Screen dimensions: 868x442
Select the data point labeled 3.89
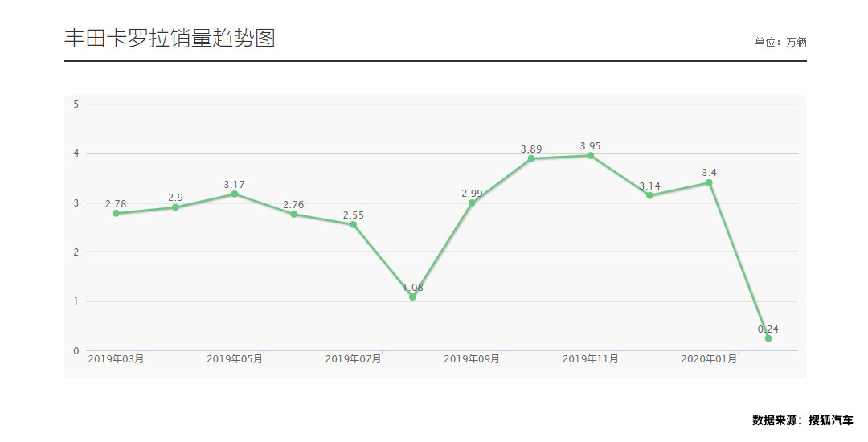pos(531,159)
